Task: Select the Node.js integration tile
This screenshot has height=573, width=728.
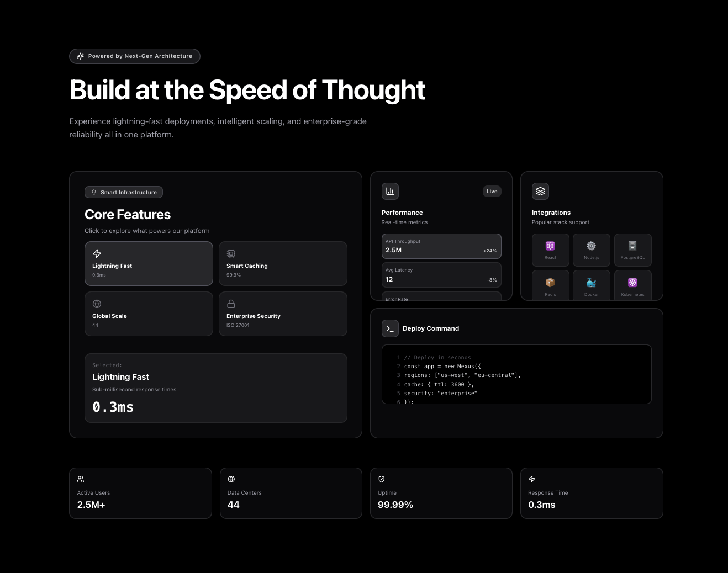Action: [x=592, y=250]
